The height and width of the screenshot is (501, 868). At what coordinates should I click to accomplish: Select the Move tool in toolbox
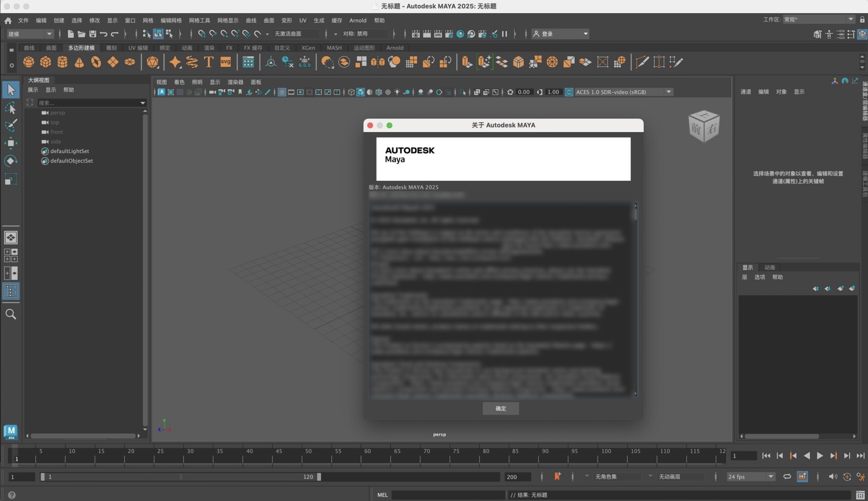tap(11, 143)
